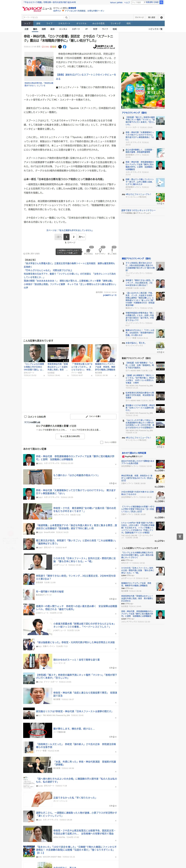Open マイページ link
This screenshot has width=186, height=868.
pyautogui.click(x=139, y=18)
